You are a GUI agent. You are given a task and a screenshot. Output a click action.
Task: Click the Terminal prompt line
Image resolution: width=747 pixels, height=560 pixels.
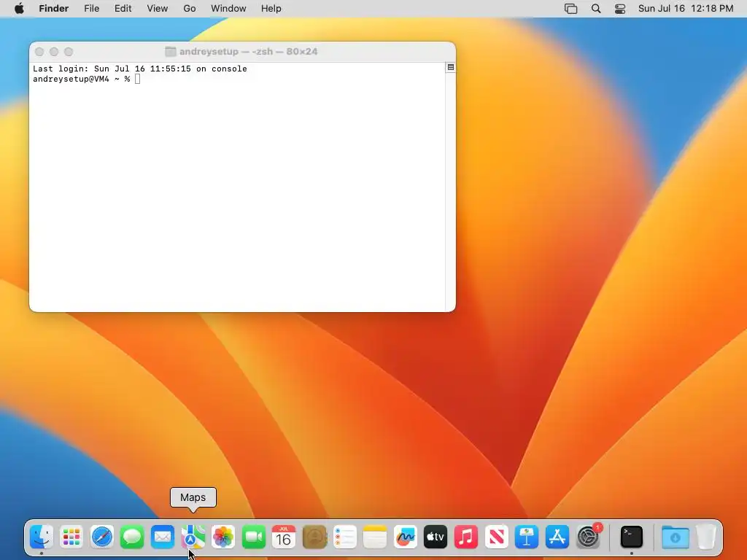(87, 79)
